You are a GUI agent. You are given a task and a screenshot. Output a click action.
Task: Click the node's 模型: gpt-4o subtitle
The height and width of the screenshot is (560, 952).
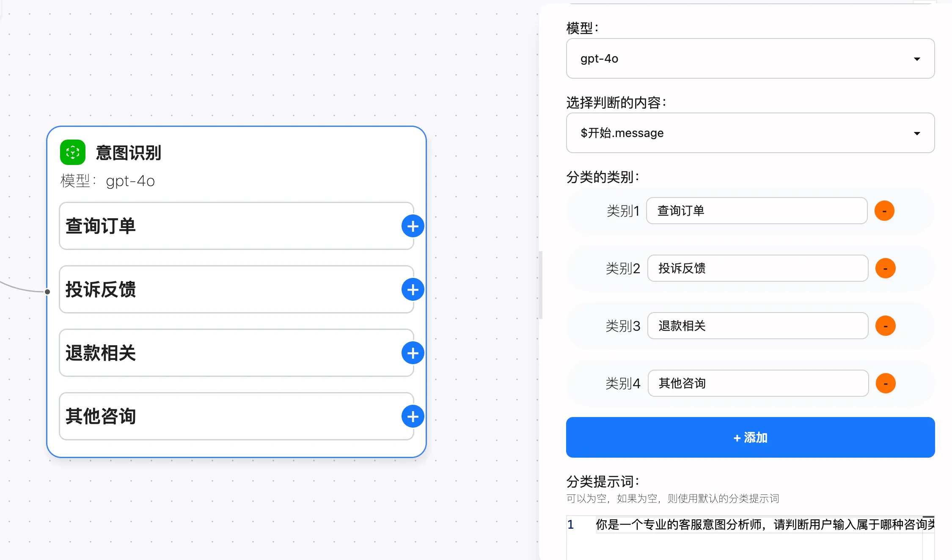click(107, 181)
